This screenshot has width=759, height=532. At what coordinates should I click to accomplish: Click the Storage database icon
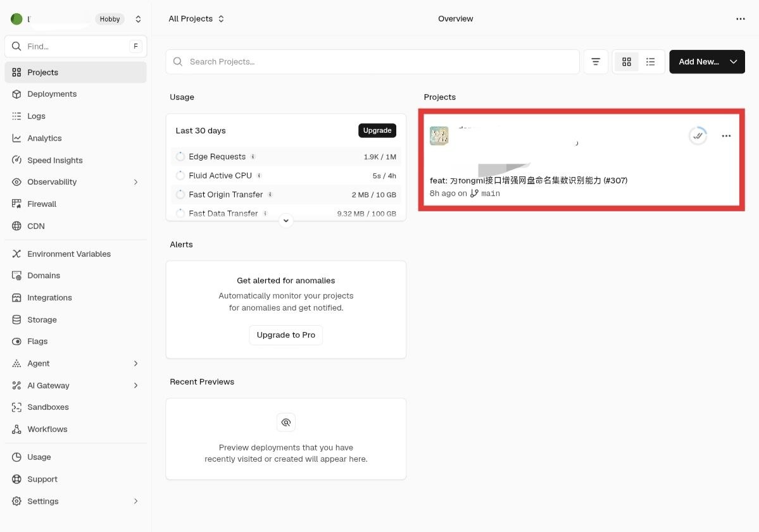pos(16,319)
